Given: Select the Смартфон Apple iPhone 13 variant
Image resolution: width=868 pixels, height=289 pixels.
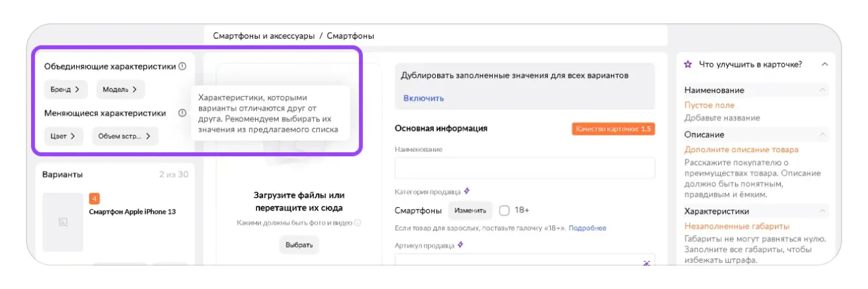Looking at the screenshot, I should point(132,212).
